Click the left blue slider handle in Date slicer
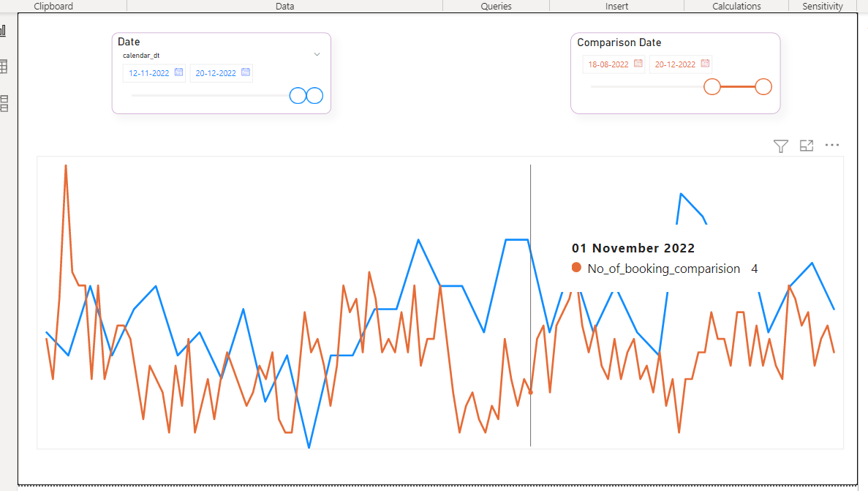This screenshot has width=868, height=491. [x=298, y=96]
